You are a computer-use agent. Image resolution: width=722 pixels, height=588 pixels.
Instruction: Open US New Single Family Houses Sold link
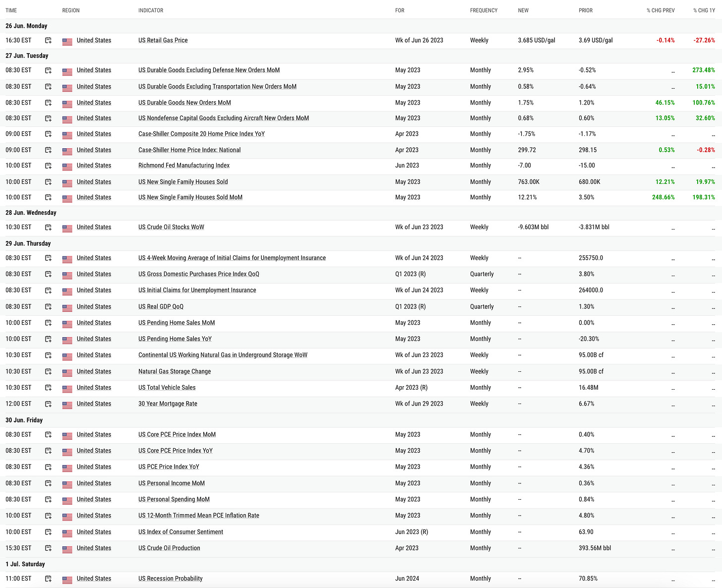pos(183,181)
